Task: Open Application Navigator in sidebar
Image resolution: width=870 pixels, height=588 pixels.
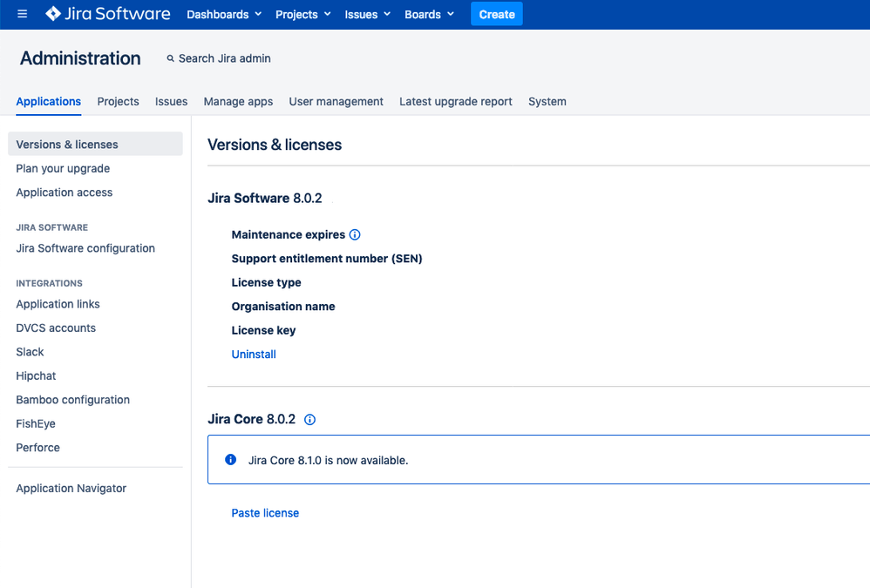Action: tap(71, 488)
